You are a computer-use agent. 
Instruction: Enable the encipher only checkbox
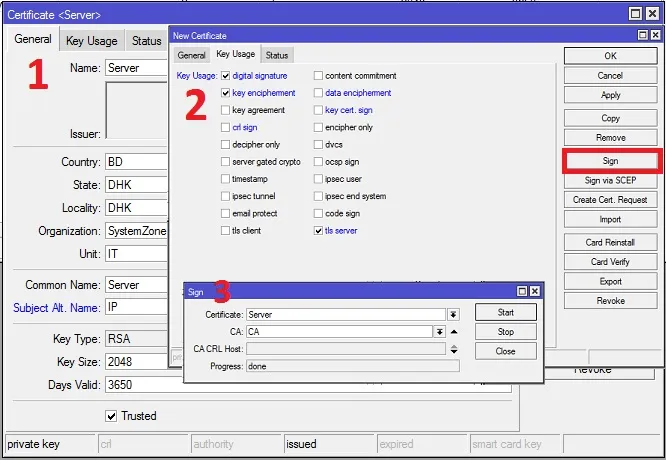click(x=318, y=127)
